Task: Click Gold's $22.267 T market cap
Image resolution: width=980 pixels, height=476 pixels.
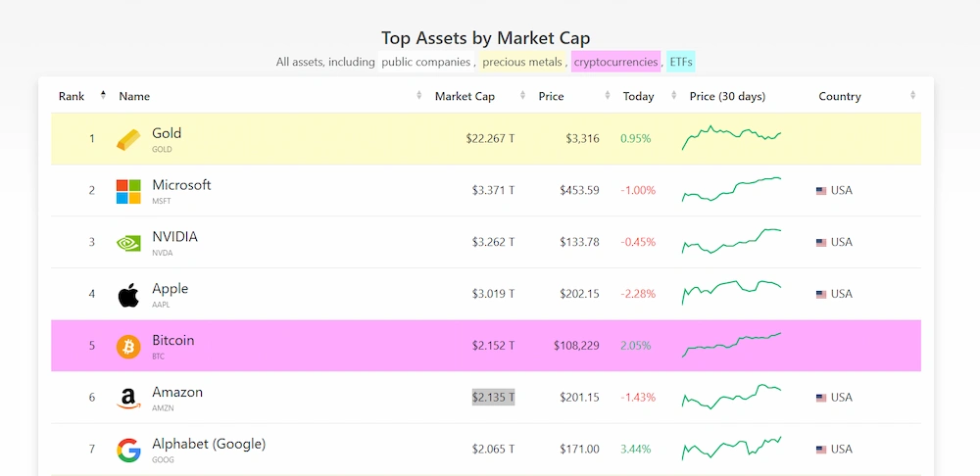Action: click(490, 139)
